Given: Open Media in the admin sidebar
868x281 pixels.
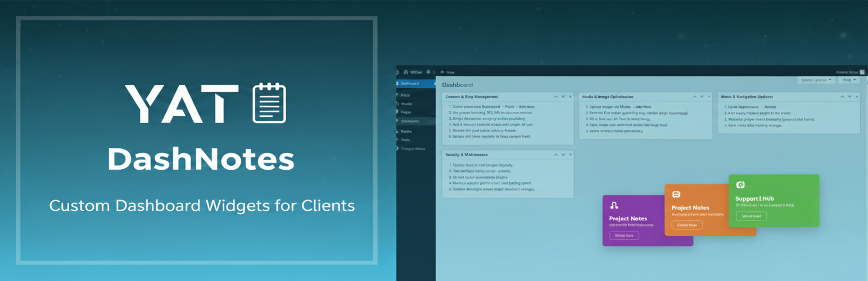Looking at the screenshot, I should point(406,104).
